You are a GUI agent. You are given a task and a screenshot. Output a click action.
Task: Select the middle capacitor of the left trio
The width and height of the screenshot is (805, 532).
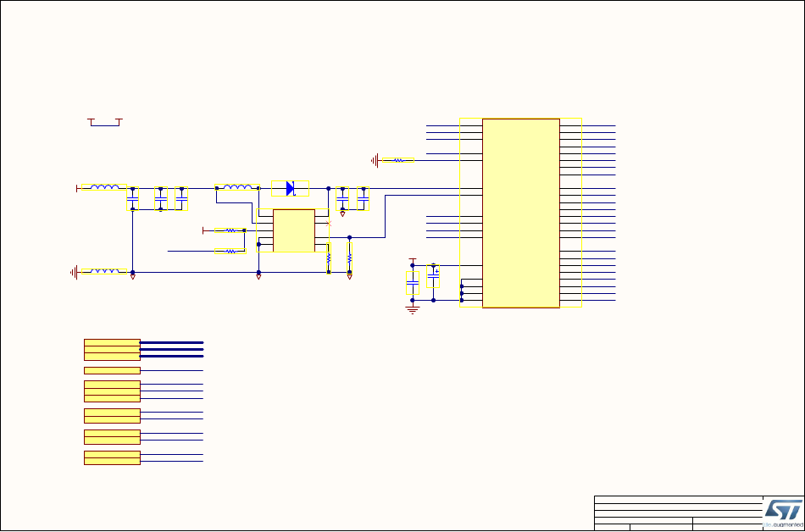point(161,199)
